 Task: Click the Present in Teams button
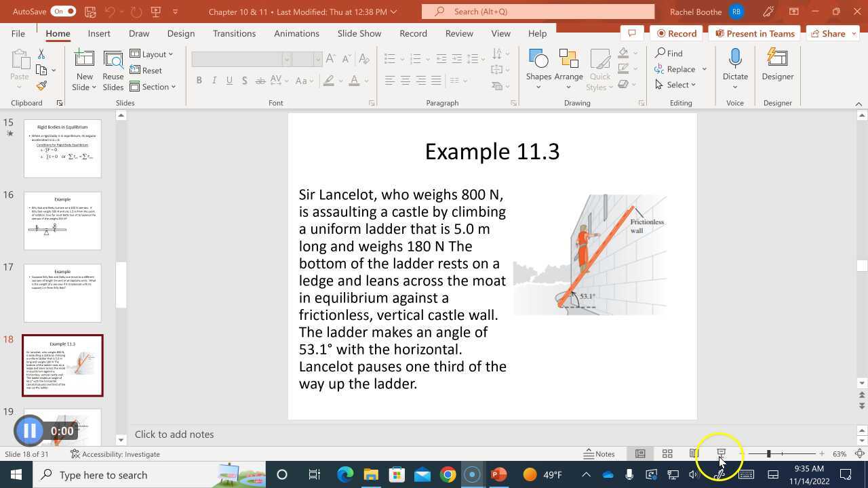point(754,33)
